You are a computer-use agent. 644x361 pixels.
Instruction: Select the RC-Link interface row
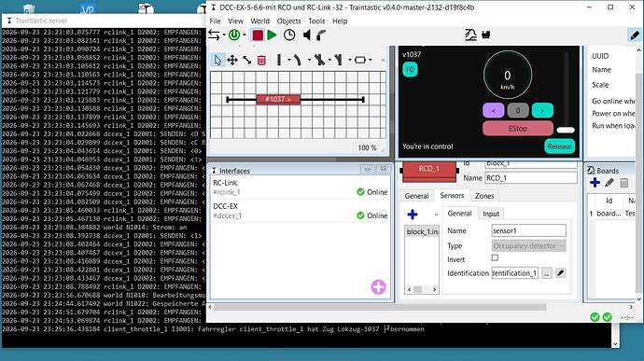(300, 187)
